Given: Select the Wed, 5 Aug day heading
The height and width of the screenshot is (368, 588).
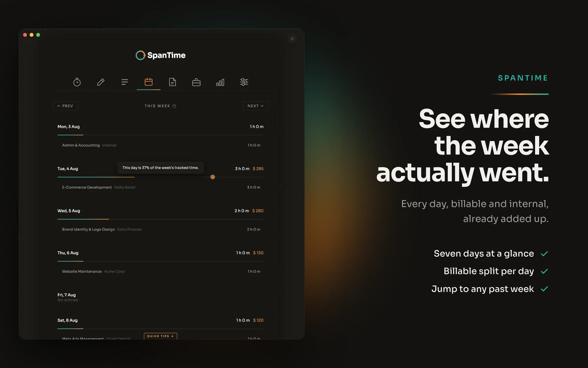Looking at the screenshot, I should (69, 211).
